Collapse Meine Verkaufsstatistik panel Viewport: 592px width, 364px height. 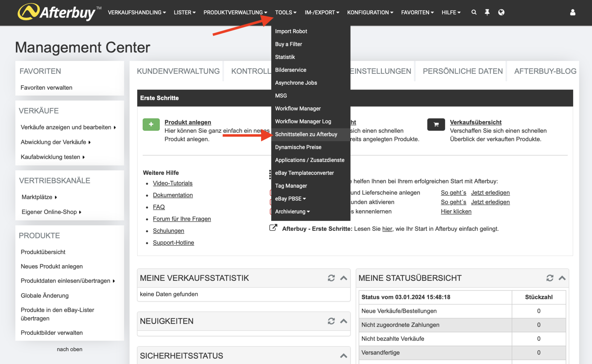(344, 278)
